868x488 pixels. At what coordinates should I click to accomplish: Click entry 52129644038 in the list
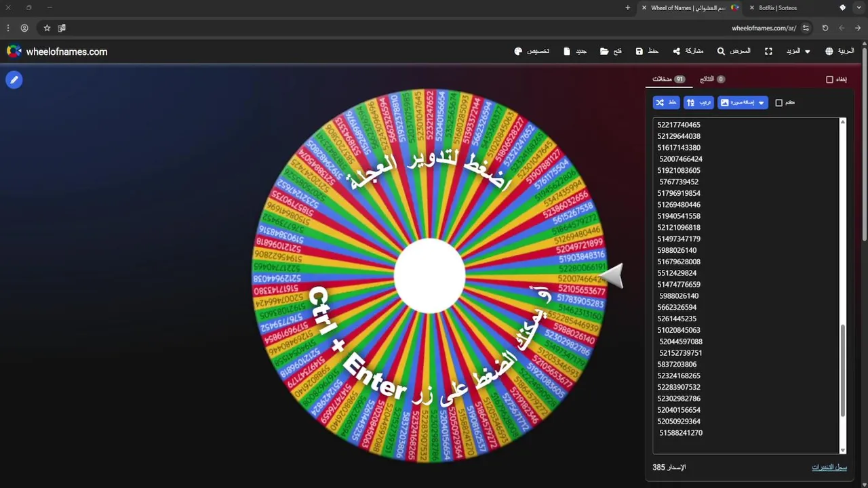(x=679, y=136)
